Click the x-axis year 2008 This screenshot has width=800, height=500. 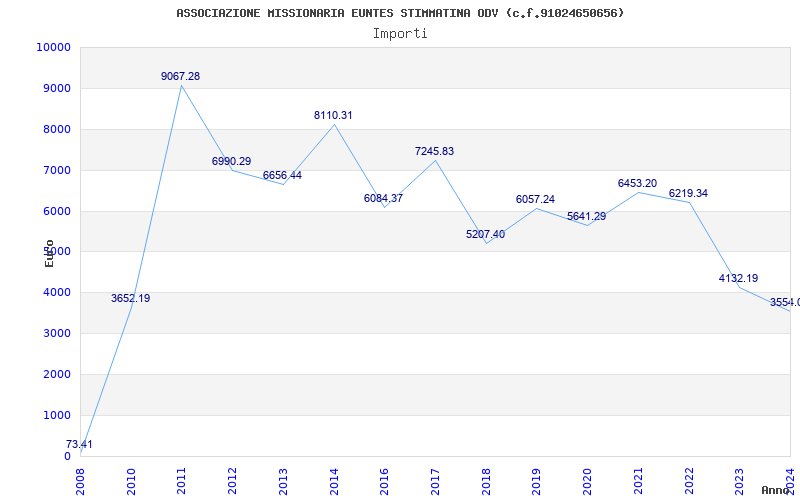[x=81, y=481]
